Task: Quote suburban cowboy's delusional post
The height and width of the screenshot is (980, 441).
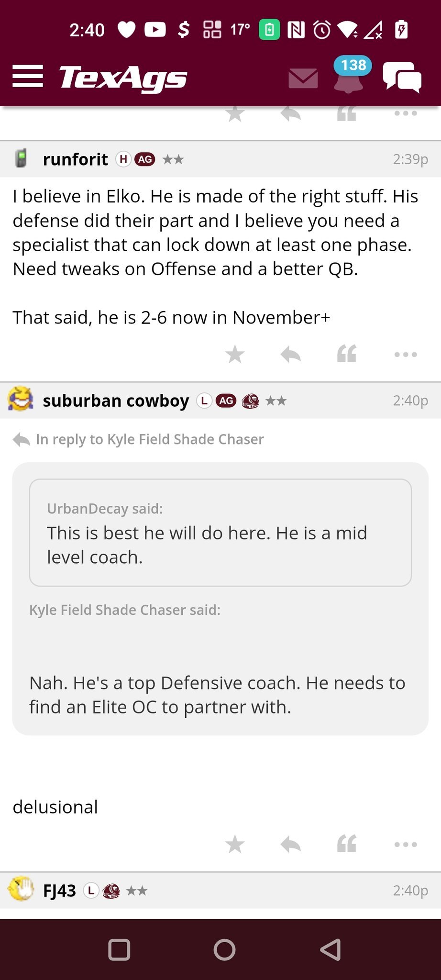Action: [x=347, y=845]
